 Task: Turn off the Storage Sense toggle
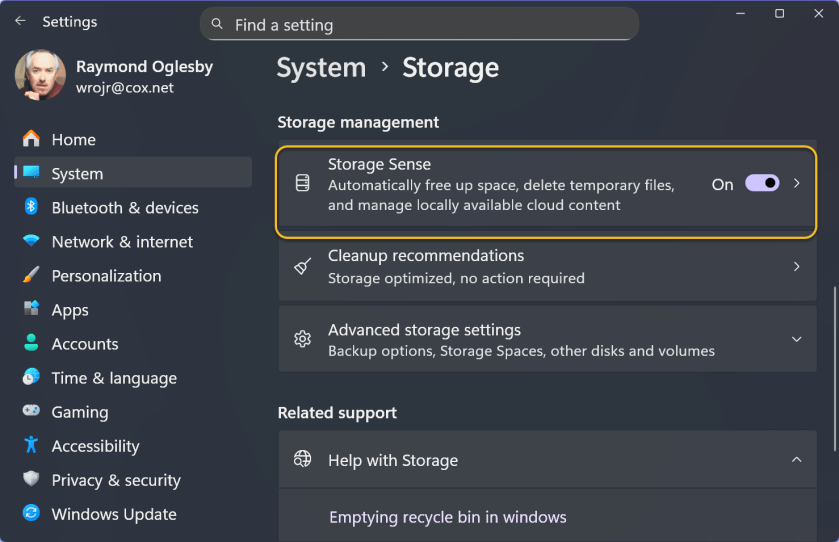[762, 184]
